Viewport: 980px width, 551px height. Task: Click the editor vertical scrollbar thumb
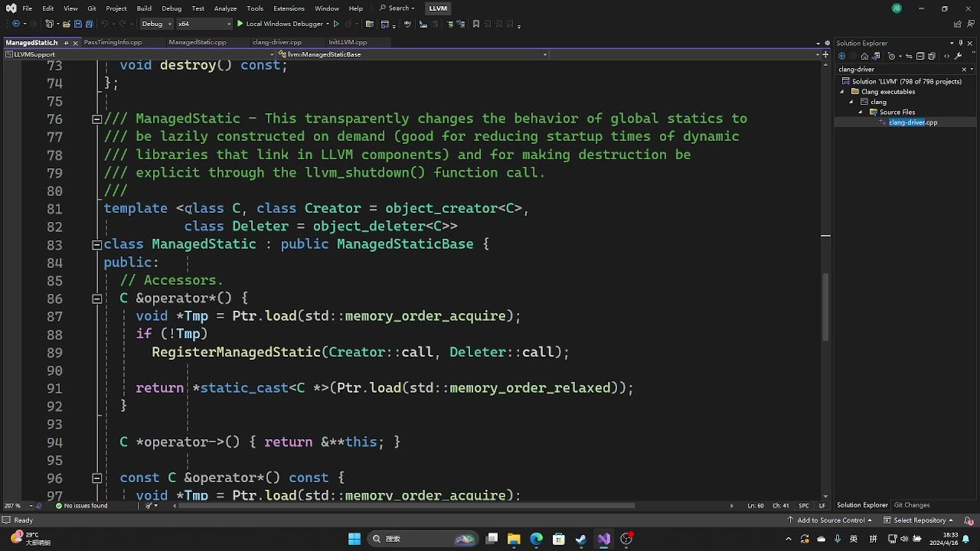point(825,306)
